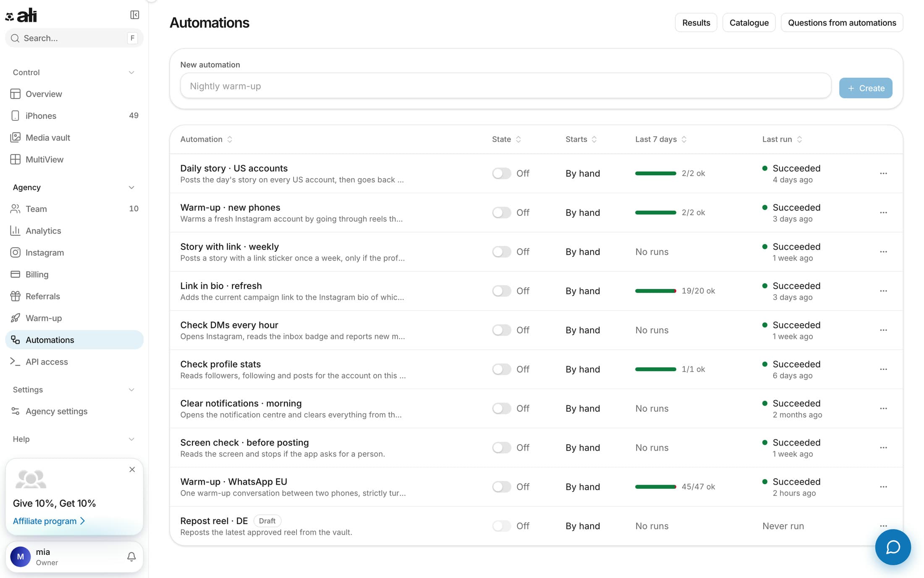The image size is (924, 578).
Task: Toggle Daily story US accounts on
Action: pos(501,174)
